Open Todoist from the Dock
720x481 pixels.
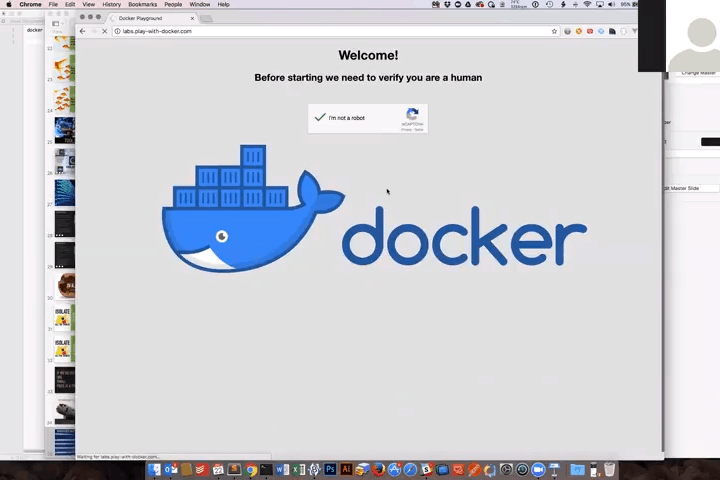(x=201, y=470)
